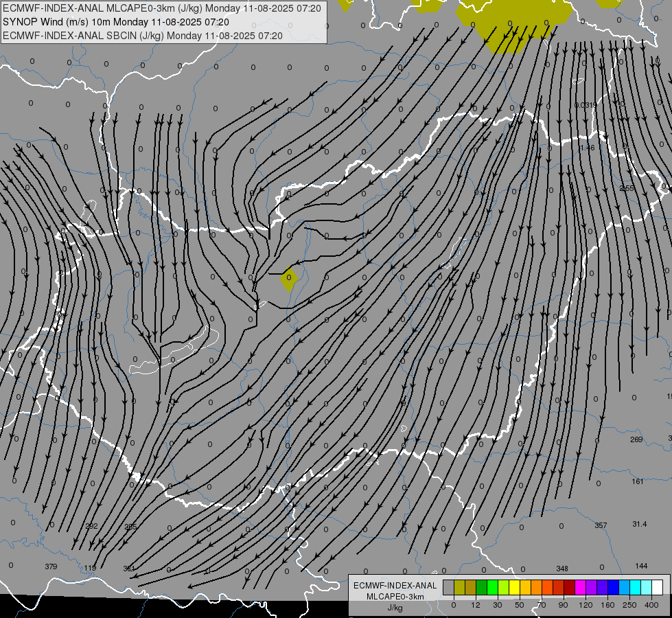Click the map value 144
This screenshot has width=672, height=618.
(x=641, y=566)
